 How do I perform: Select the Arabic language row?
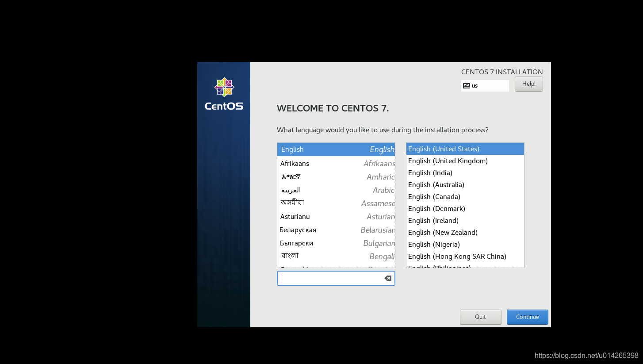(x=336, y=190)
